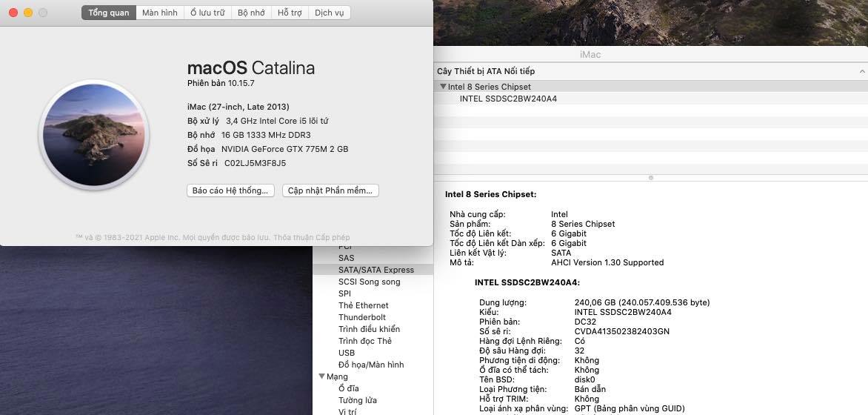Click the split pane divider handle

pyautogui.click(x=650, y=178)
